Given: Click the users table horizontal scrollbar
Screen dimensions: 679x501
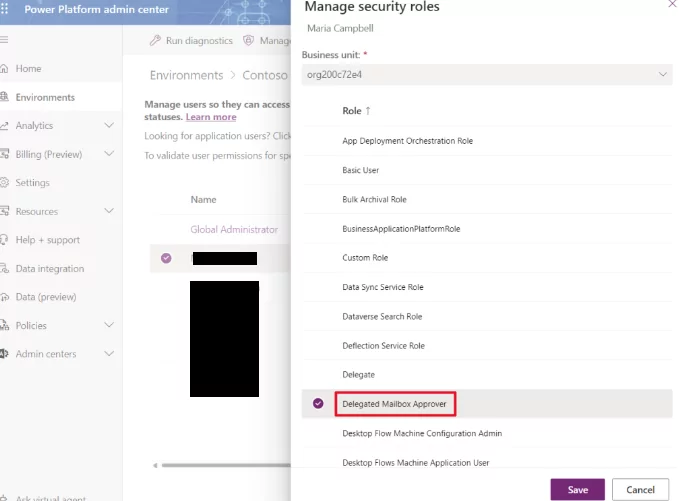Looking at the screenshot, I should tap(226, 465).
